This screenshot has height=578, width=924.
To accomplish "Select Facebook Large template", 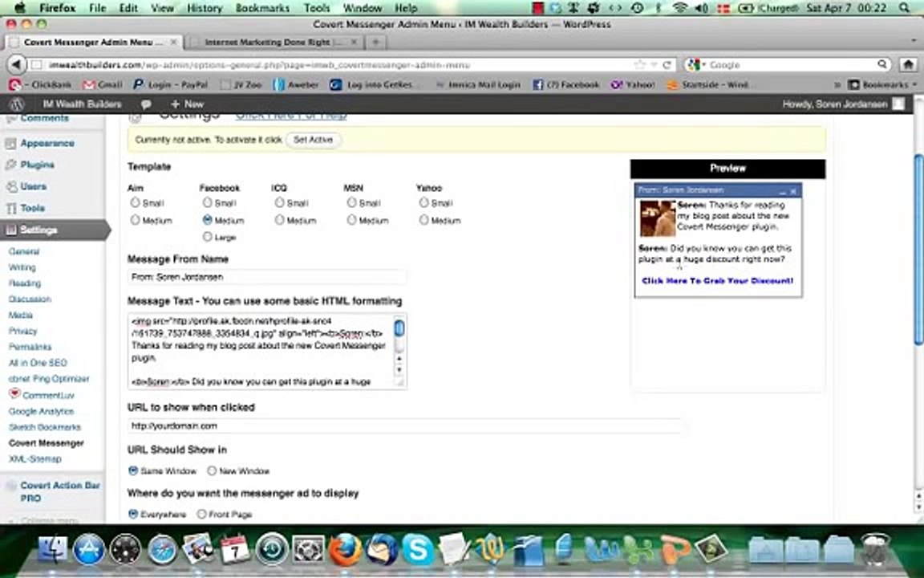I will coord(208,237).
